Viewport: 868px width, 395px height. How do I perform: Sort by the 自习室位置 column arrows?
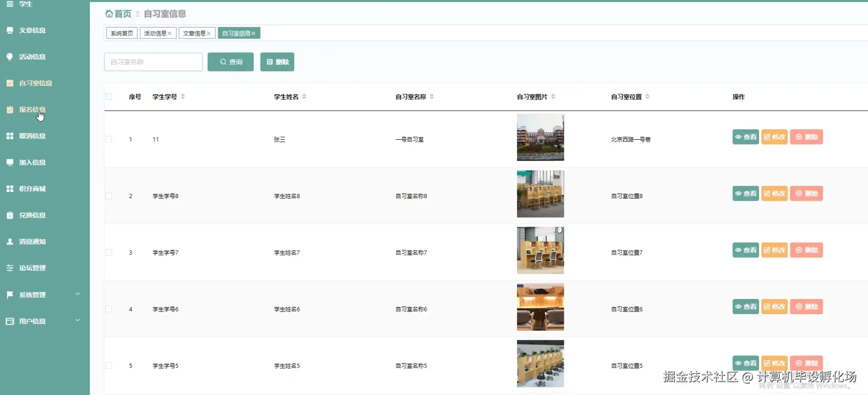(648, 96)
